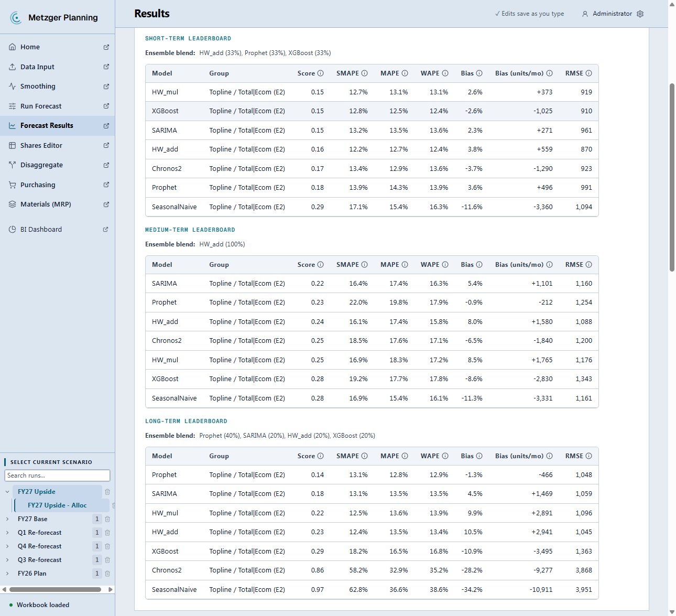676x616 pixels.
Task: Open the BI Dashboard page
Action: tap(57, 230)
